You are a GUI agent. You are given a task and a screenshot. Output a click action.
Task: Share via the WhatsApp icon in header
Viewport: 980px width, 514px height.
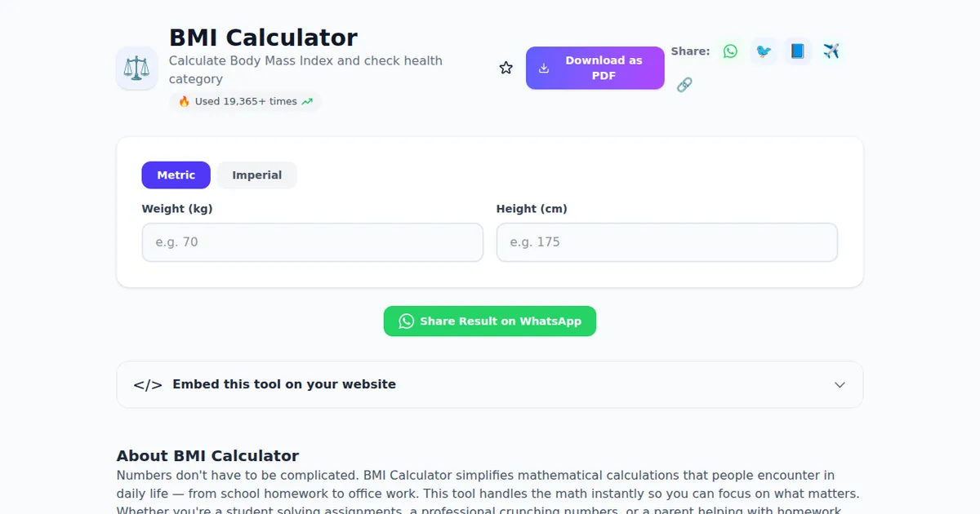click(x=730, y=51)
